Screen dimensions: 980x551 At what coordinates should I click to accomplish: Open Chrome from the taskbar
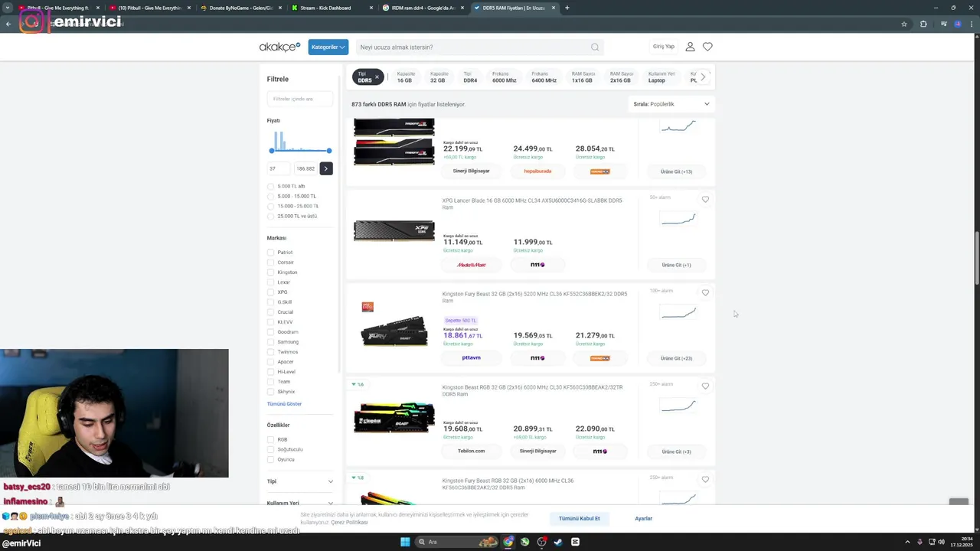pyautogui.click(x=508, y=542)
